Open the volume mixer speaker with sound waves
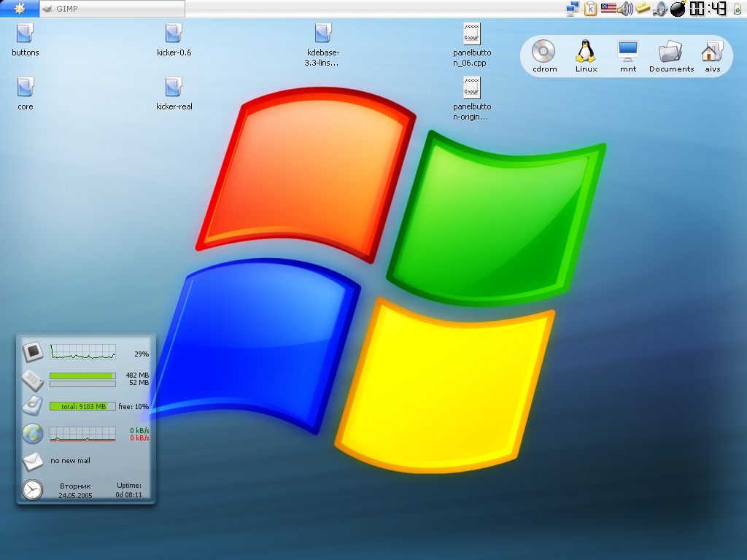Screen dimensions: 747x560 625,9
